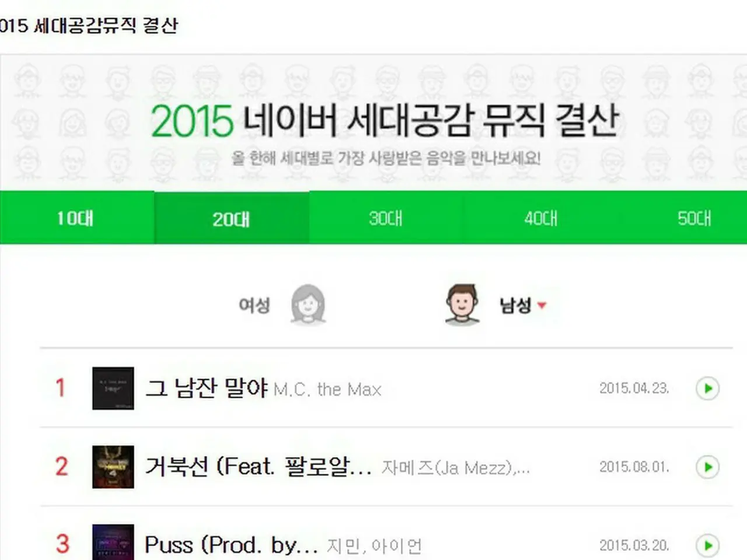Play the song Puss by 지민, 아이언
Screen dimensions: 747x560
[x=707, y=545]
